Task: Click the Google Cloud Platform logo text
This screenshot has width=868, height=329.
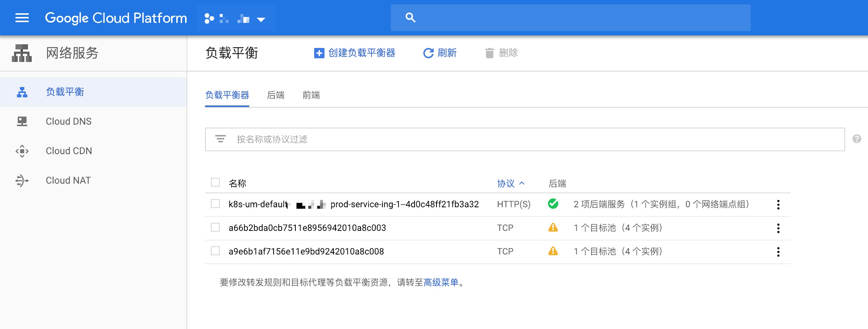Action: [x=116, y=18]
